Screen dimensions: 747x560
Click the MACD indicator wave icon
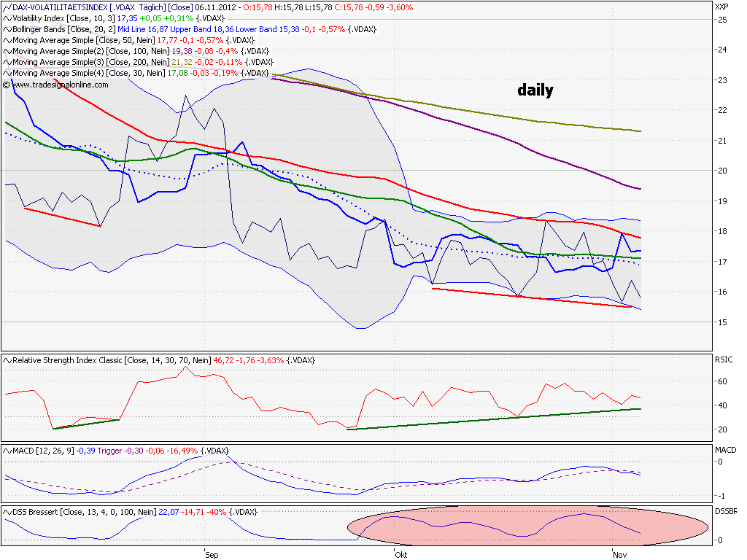pyautogui.click(x=6, y=451)
